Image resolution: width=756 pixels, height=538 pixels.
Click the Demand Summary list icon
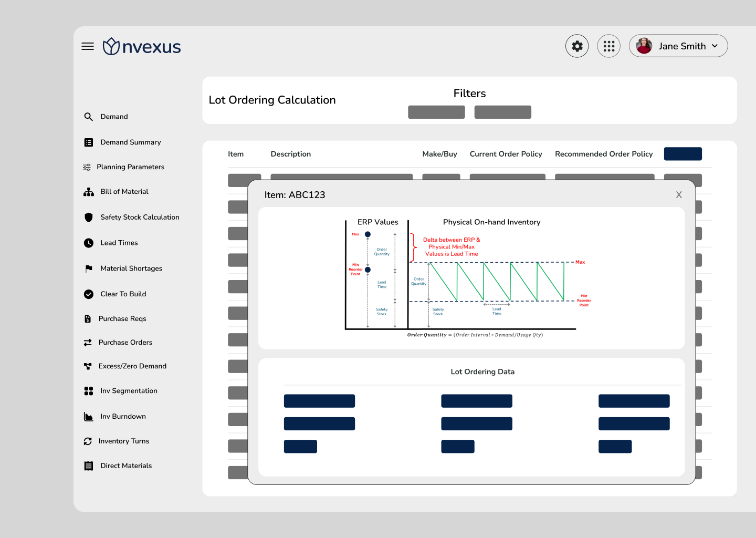(89, 142)
